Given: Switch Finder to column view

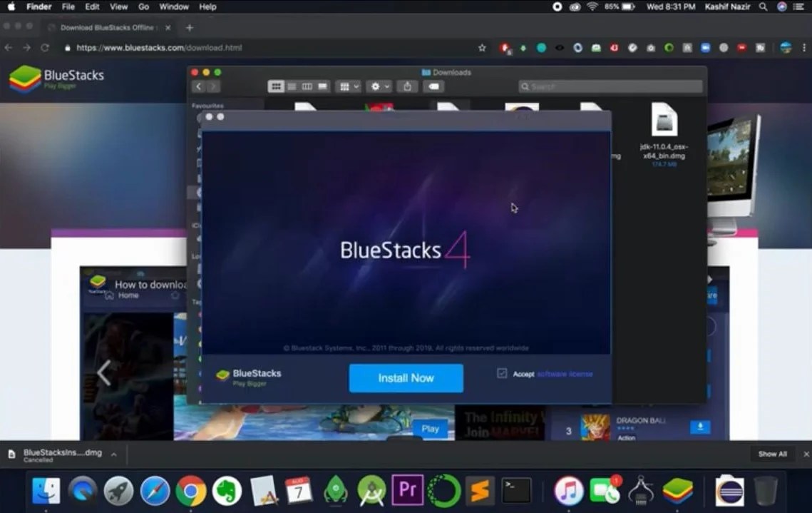Looking at the screenshot, I should click(x=307, y=86).
